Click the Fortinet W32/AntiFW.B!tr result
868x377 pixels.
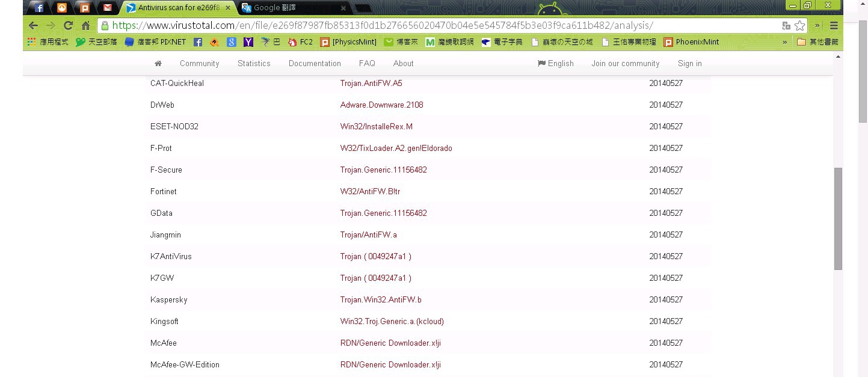(371, 191)
